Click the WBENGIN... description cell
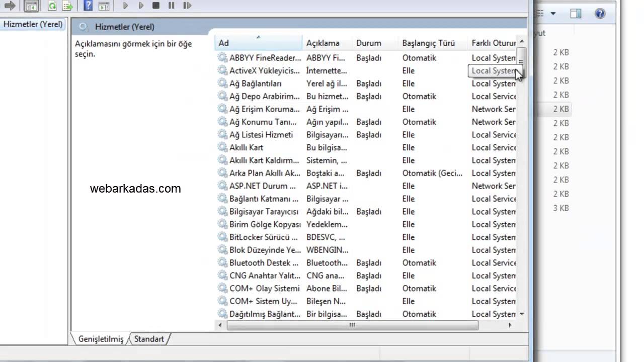Viewport: 644px width, 362px height. tap(328, 250)
